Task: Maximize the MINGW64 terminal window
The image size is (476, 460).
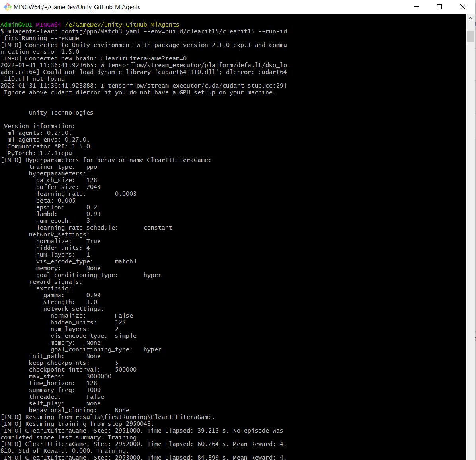Action: coord(439,7)
